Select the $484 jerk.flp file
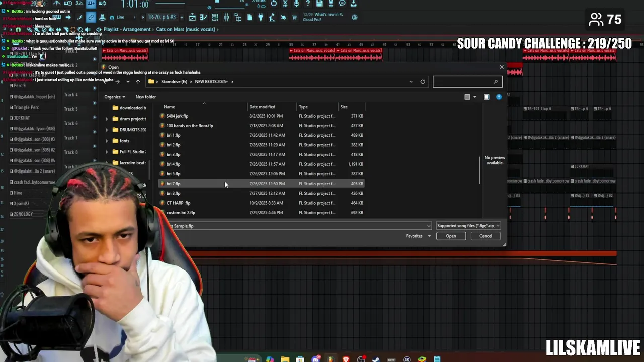644x362 pixels. pos(262,116)
